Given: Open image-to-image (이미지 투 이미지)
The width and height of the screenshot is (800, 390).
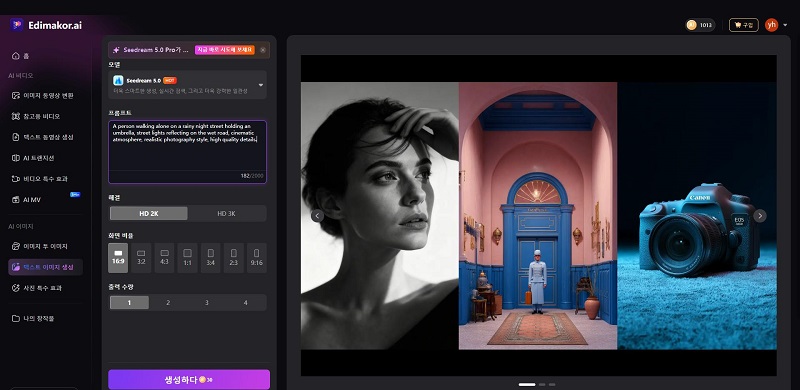Looking at the screenshot, I should [40, 247].
